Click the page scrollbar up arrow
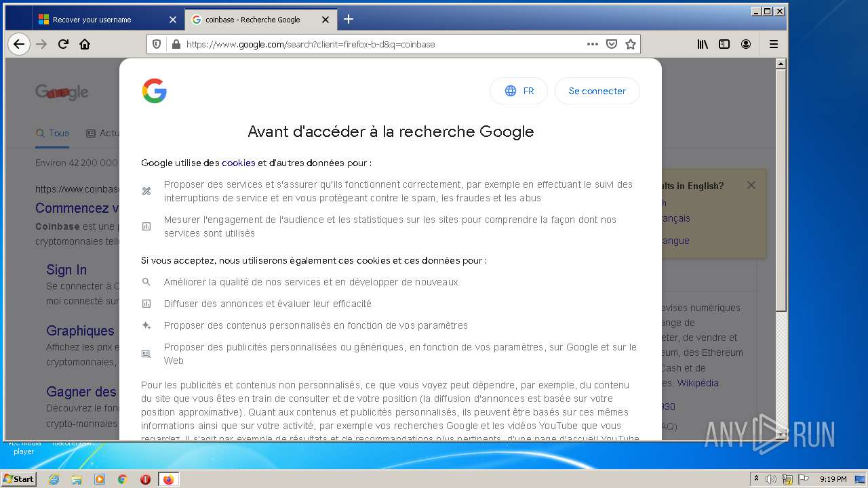 [781, 64]
